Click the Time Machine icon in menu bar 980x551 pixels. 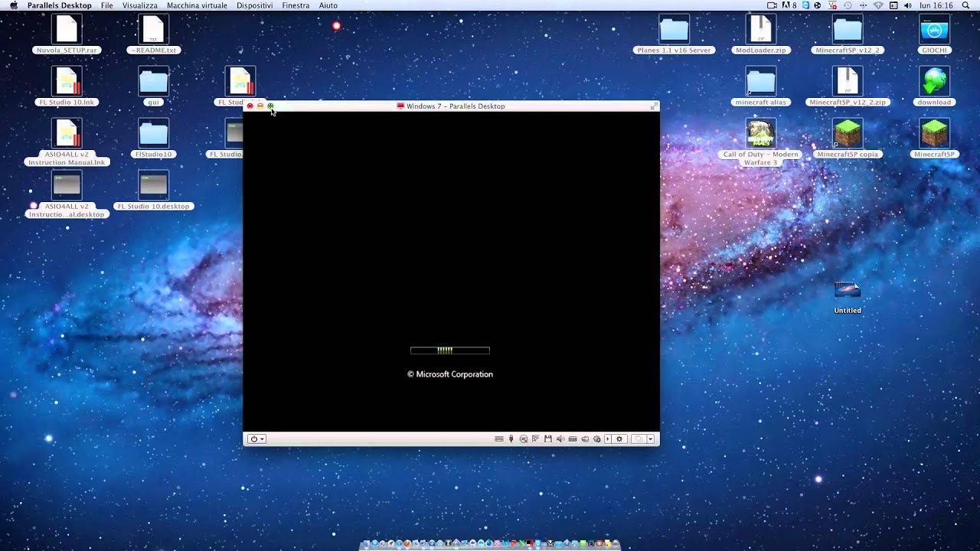(848, 5)
